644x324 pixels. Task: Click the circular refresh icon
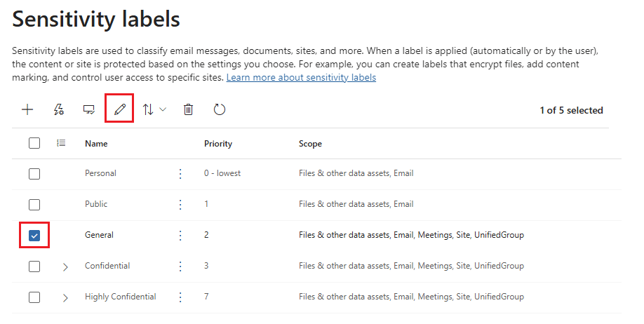[x=220, y=109]
